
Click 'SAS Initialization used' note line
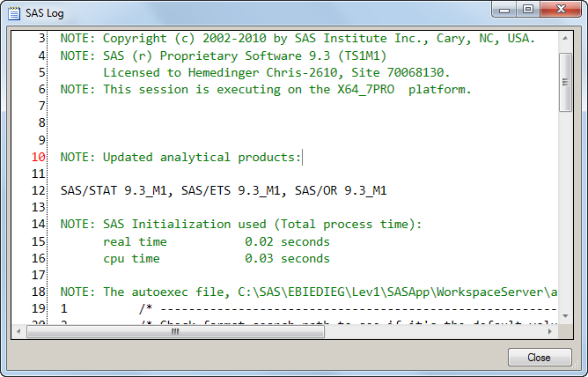point(241,225)
